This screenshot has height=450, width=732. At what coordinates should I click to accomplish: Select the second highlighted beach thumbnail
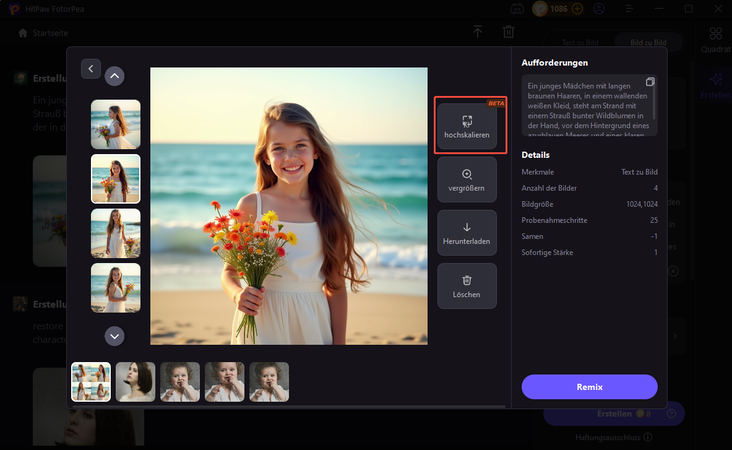116,179
